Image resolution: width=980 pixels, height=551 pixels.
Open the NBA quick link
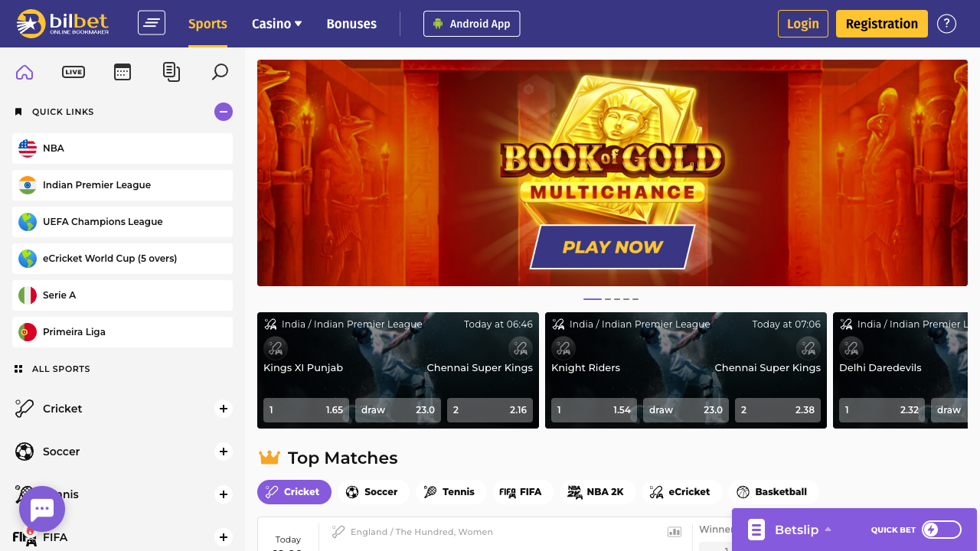tap(122, 148)
